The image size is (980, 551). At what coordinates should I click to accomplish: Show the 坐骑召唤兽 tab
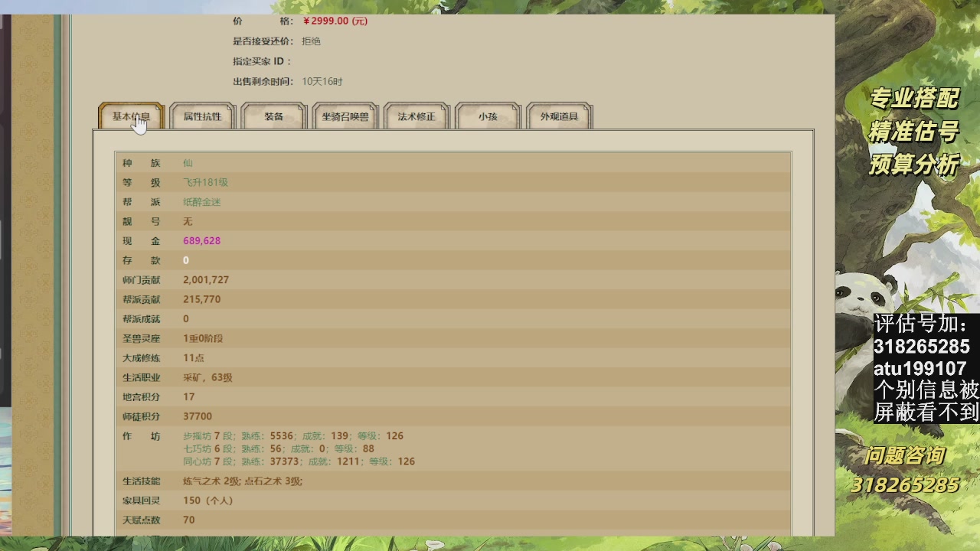tap(345, 116)
